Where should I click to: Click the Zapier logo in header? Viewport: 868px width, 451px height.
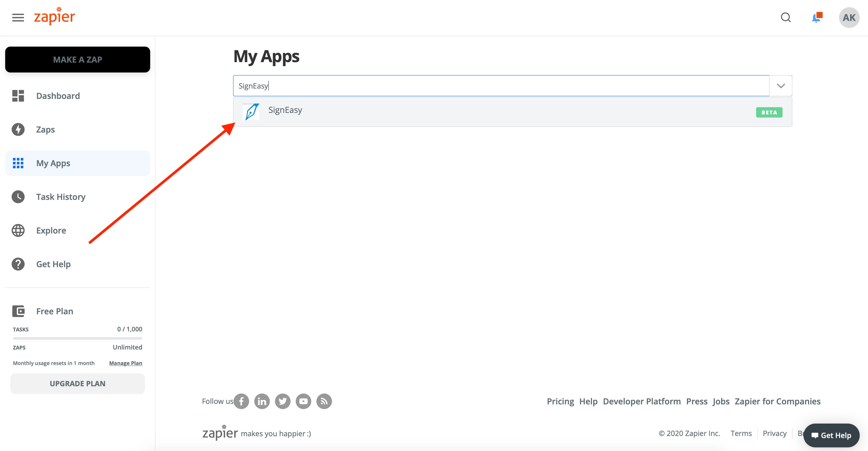pos(55,16)
